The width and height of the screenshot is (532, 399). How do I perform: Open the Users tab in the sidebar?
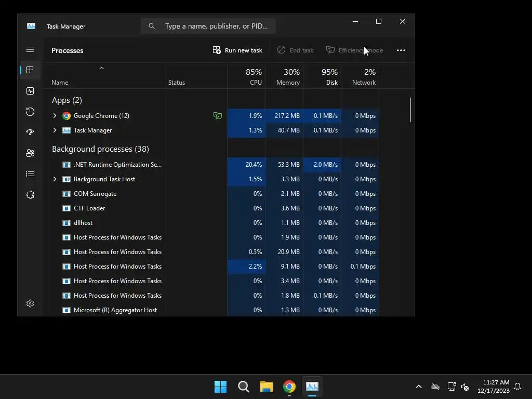tap(30, 153)
